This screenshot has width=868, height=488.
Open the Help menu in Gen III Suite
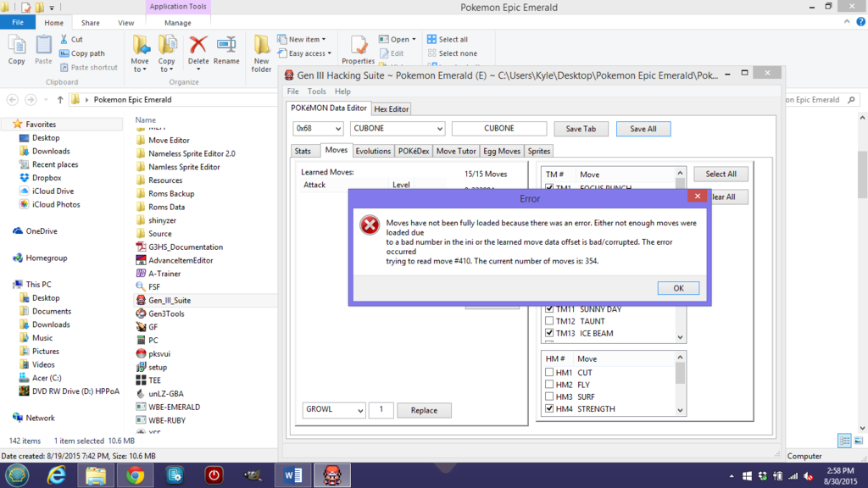342,91
